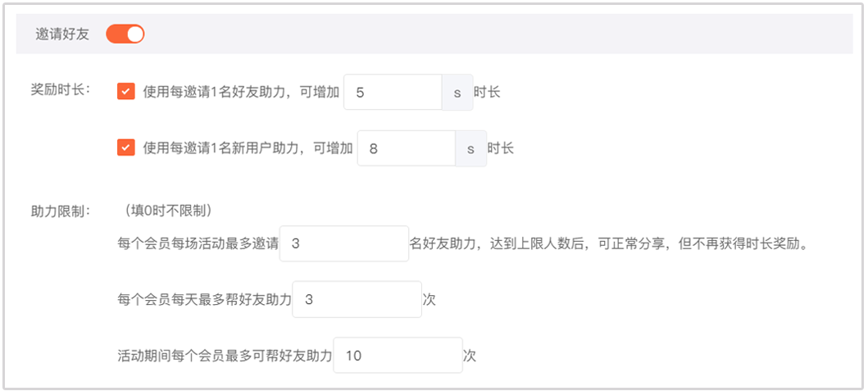Click the 活动期间每个会员最多可帮好友助力 label
This screenshot has width=868, height=391.
pyautogui.click(x=225, y=357)
